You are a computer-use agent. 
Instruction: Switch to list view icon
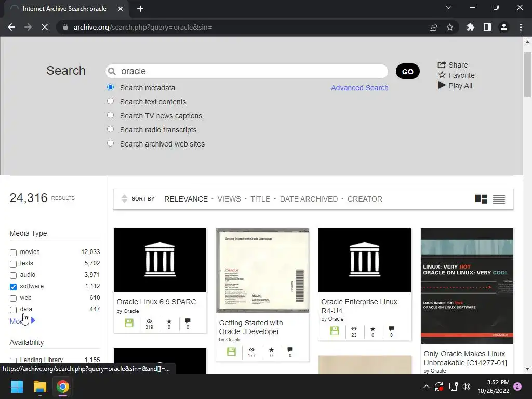pos(499,199)
